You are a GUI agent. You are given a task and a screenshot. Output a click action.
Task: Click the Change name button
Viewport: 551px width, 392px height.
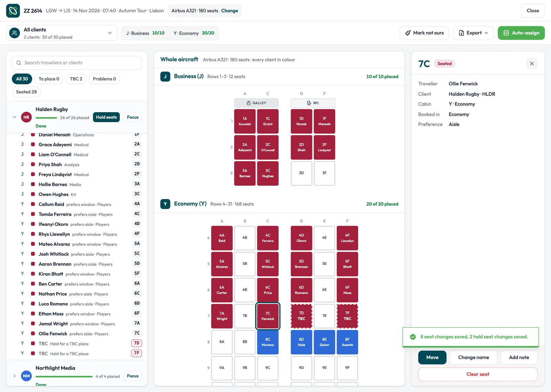(x=474, y=358)
